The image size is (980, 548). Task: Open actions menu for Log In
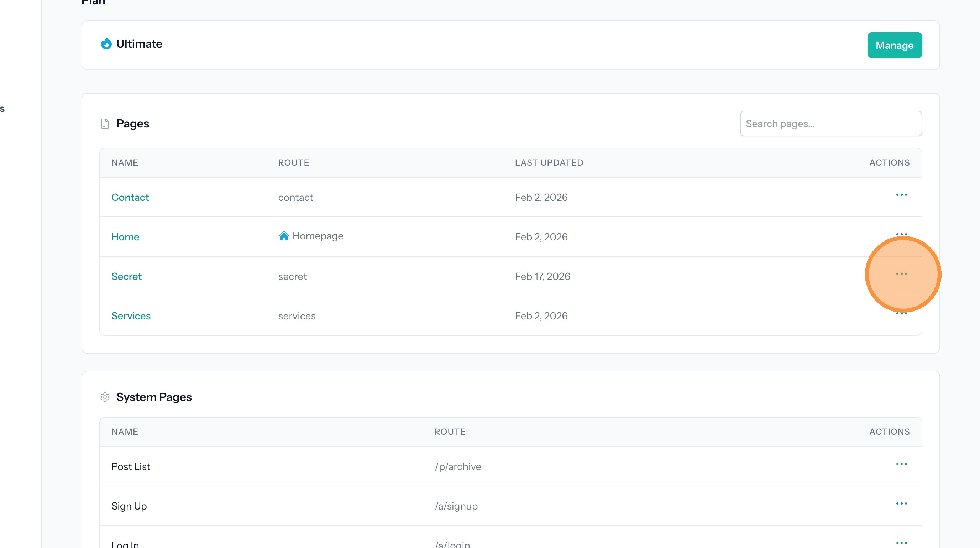[x=901, y=543]
